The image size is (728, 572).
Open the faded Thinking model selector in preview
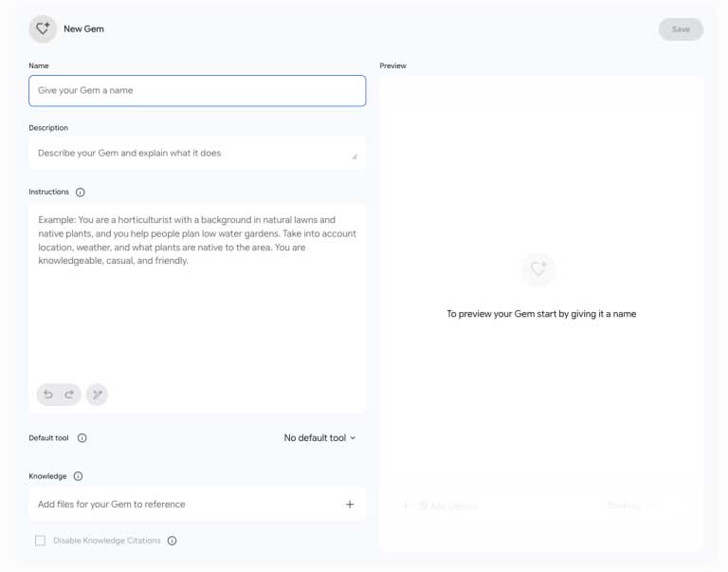tap(631, 506)
